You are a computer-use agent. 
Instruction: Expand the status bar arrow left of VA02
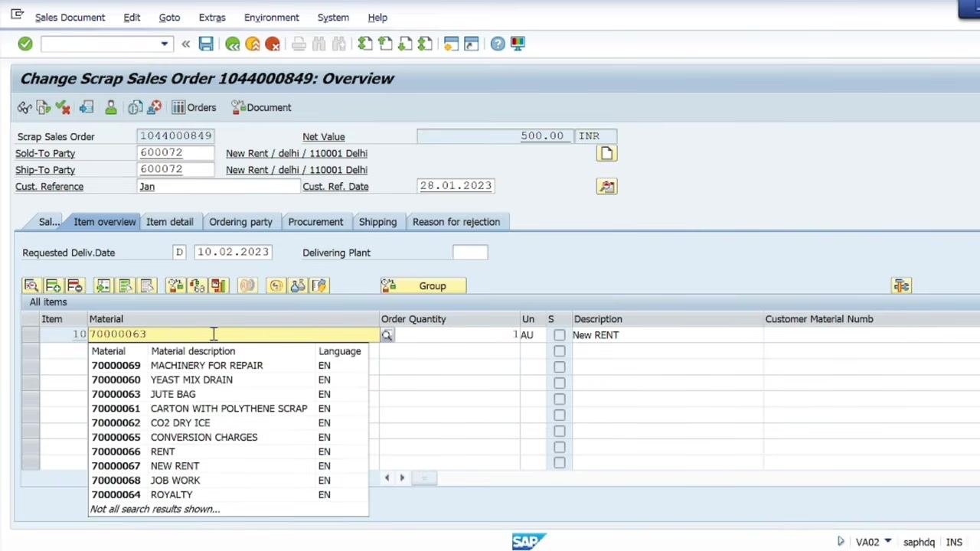click(841, 542)
